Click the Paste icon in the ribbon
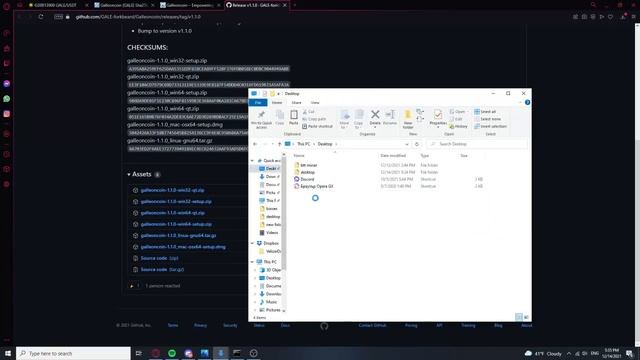 tap(293, 117)
